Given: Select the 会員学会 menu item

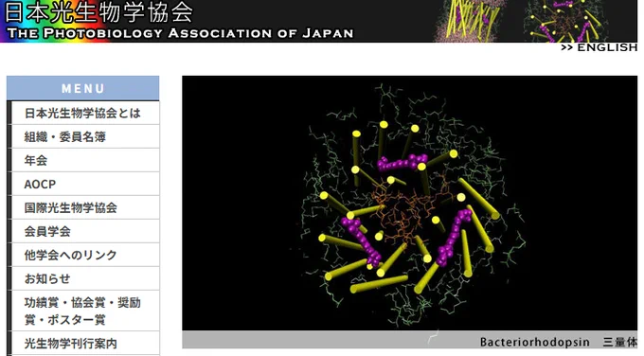Looking at the screenshot, I should pos(85,232).
